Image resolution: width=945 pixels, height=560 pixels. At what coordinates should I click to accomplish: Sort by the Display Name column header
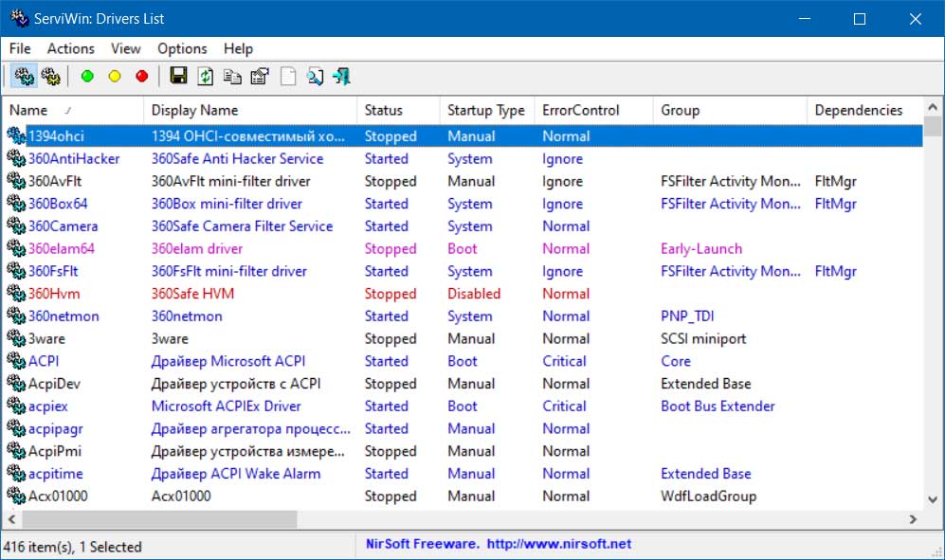coord(250,110)
